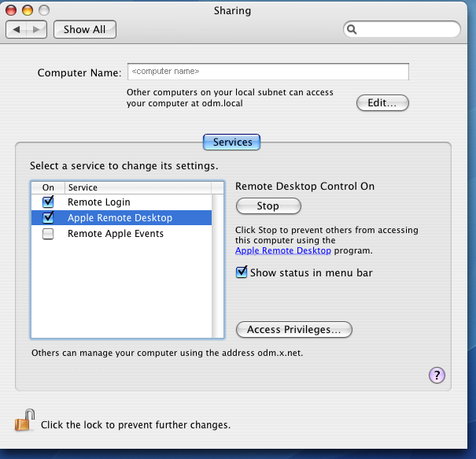This screenshot has height=459, width=476.
Task: Click the Show All button
Action: point(85,29)
